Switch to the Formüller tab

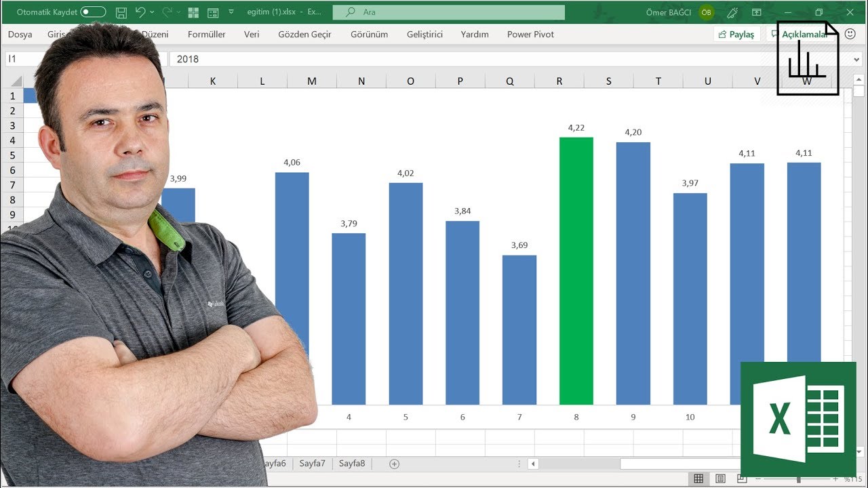[207, 35]
